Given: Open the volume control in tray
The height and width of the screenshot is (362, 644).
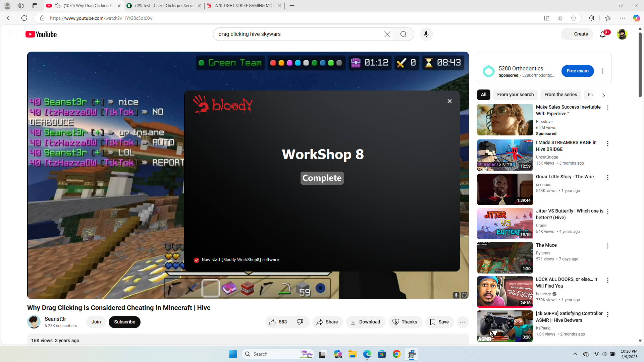Looking at the screenshot, I should [x=604, y=354].
